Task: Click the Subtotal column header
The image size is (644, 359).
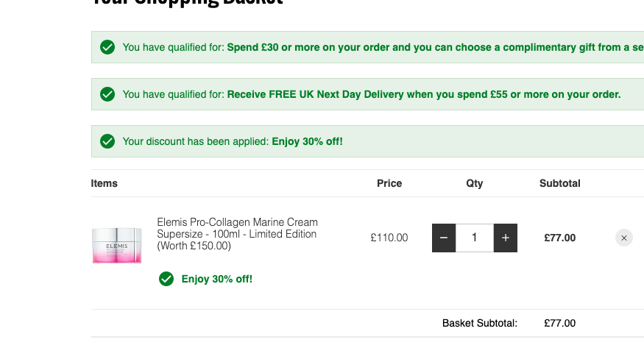Action: pyautogui.click(x=560, y=183)
